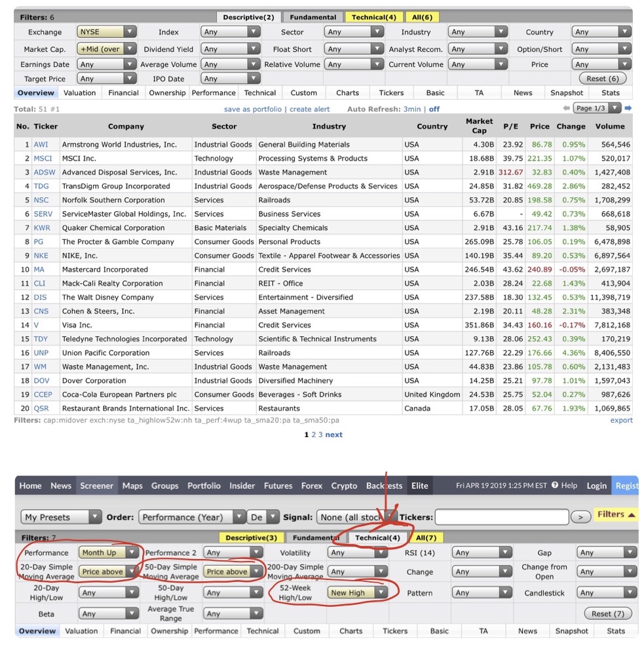Sort the table by the Market Cap column header
This screenshot has width=644, height=654.
[479, 126]
